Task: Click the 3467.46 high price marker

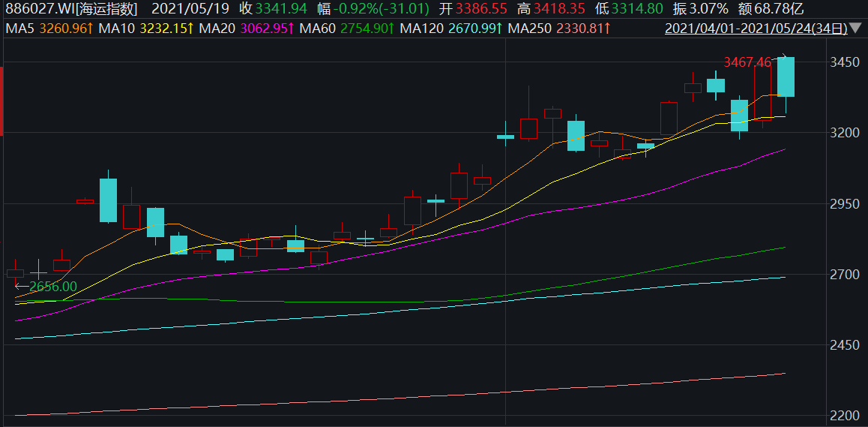Action: pyautogui.click(x=747, y=62)
